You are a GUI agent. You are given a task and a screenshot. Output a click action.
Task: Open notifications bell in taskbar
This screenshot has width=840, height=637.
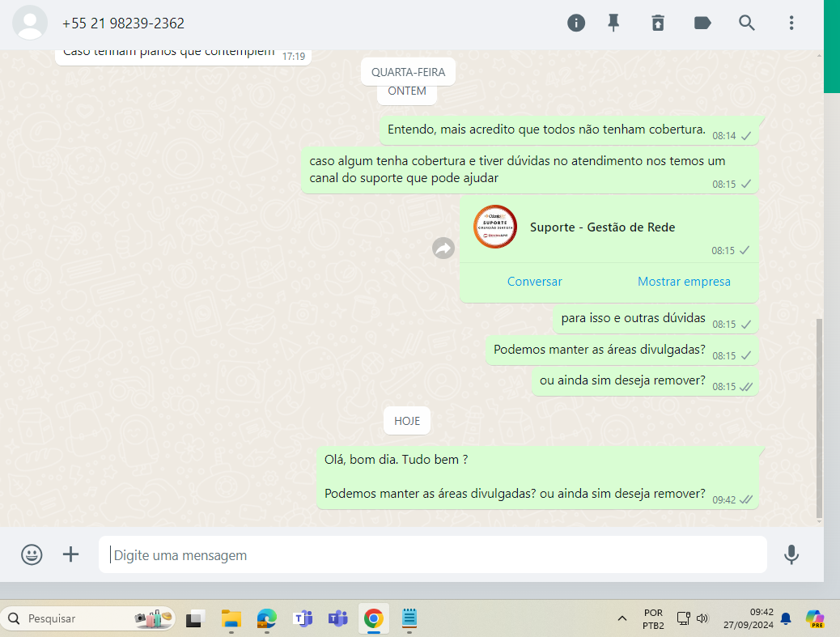786,618
